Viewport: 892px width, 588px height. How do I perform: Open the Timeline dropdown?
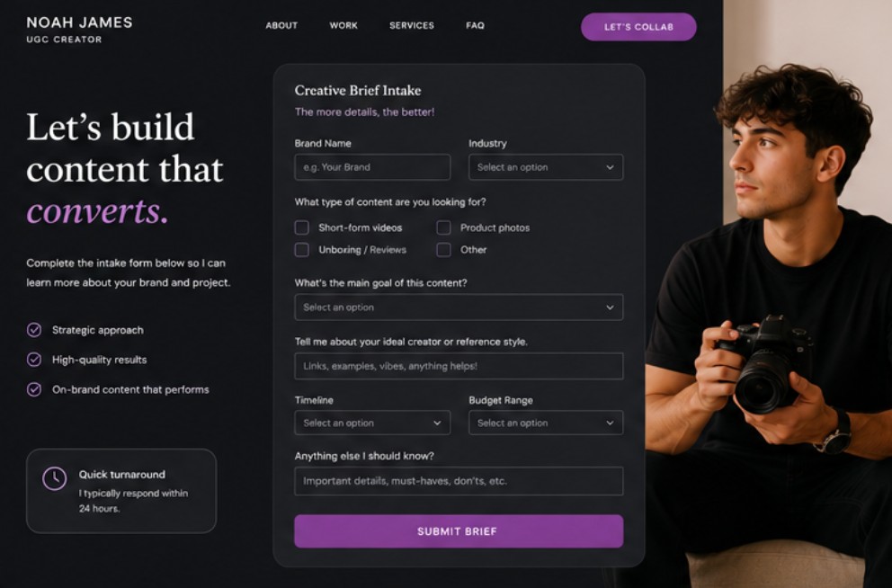click(372, 423)
